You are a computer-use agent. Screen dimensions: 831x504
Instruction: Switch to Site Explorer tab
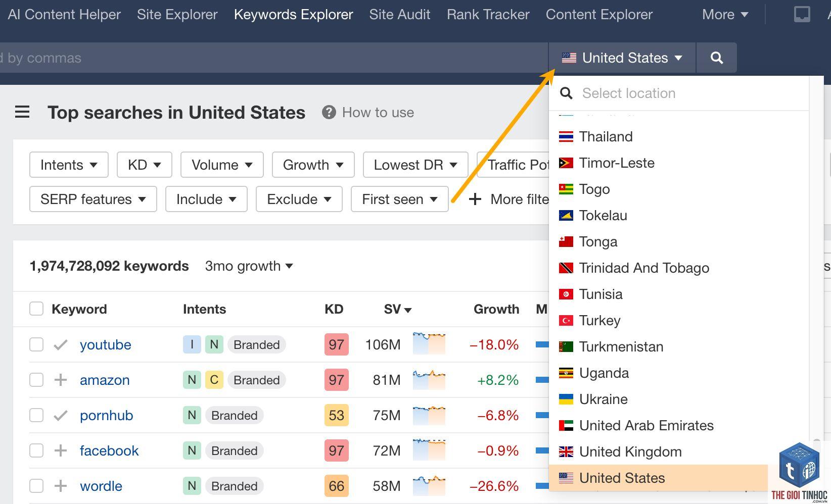[177, 14]
